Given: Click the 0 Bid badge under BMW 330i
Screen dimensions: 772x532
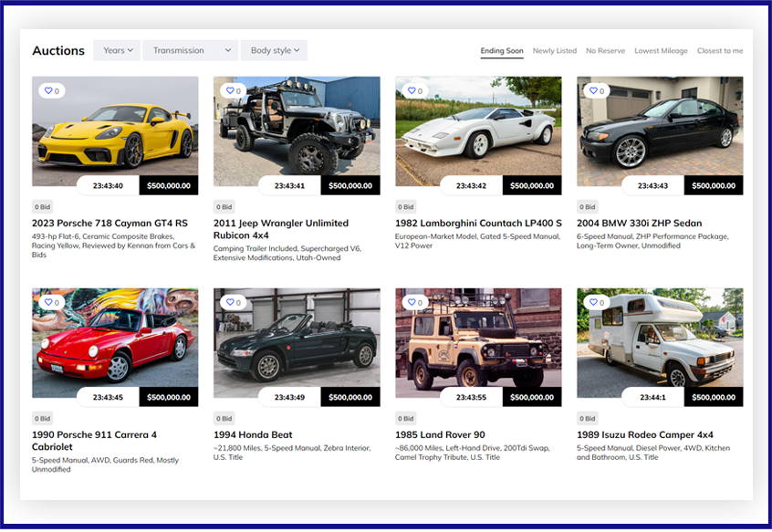Looking at the screenshot, I should 588,207.
